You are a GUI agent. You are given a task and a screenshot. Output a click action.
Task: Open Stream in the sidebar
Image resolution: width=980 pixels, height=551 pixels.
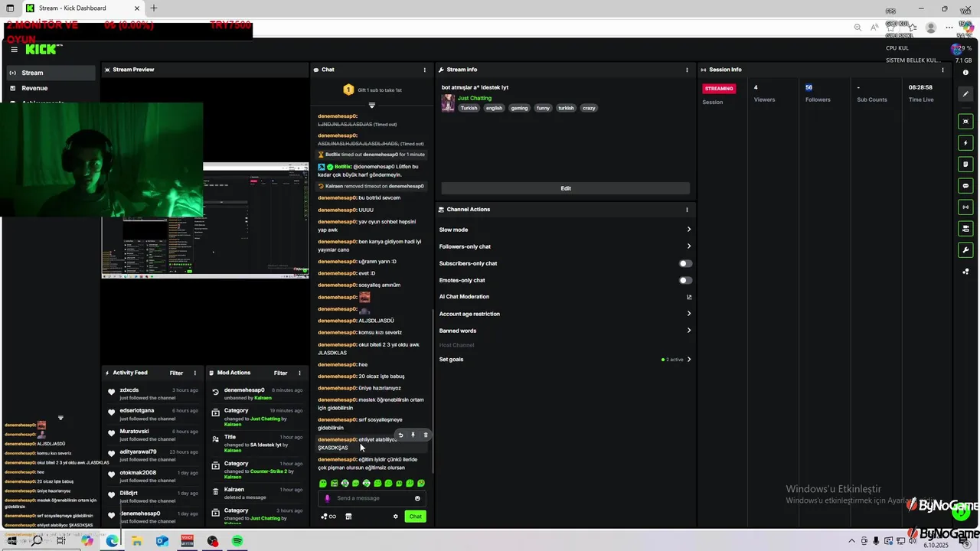coord(51,73)
